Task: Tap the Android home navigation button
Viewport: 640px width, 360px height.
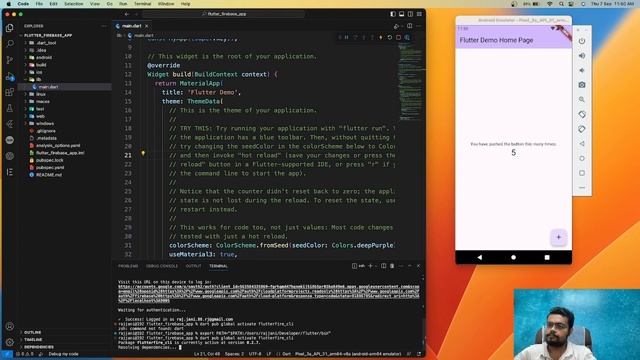Action: [513, 258]
